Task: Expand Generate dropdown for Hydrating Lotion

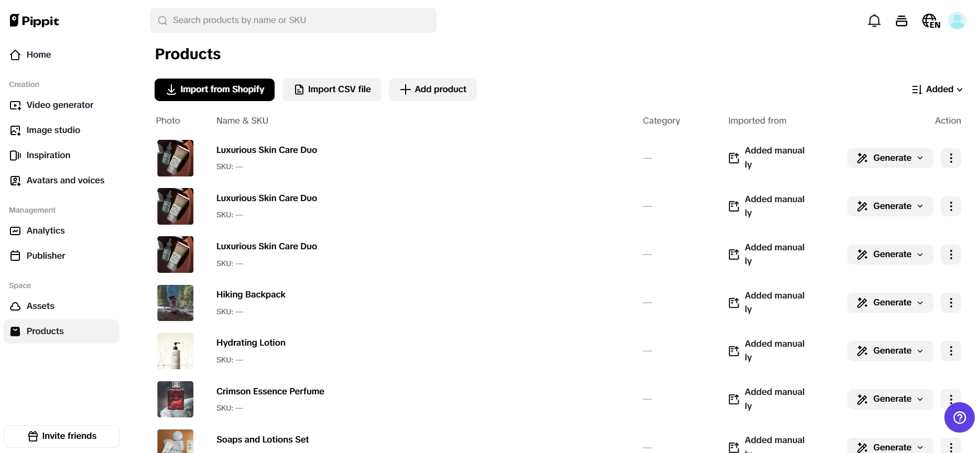Action: (x=890, y=351)
